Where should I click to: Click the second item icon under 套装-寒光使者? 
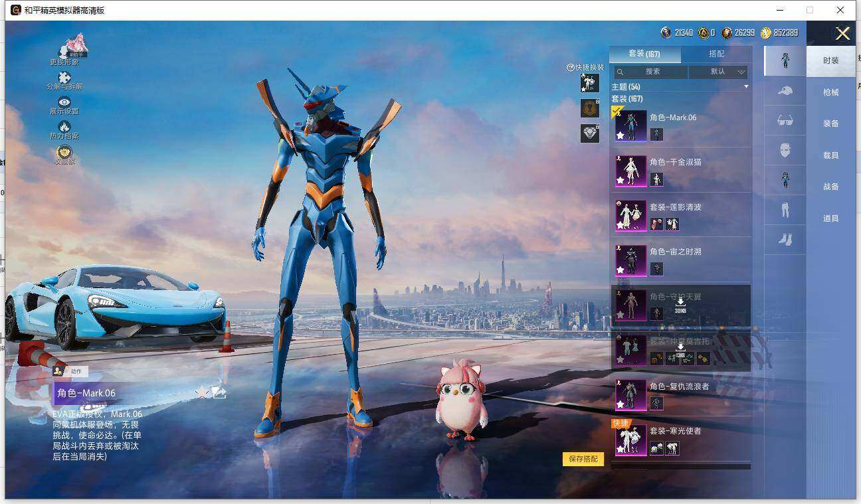tap(672, 448)
